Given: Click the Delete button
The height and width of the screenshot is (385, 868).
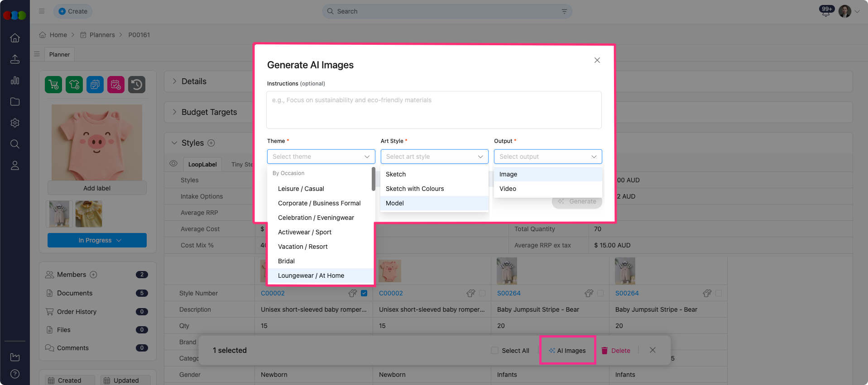Looking at the screenshot, I should [616, 351].
